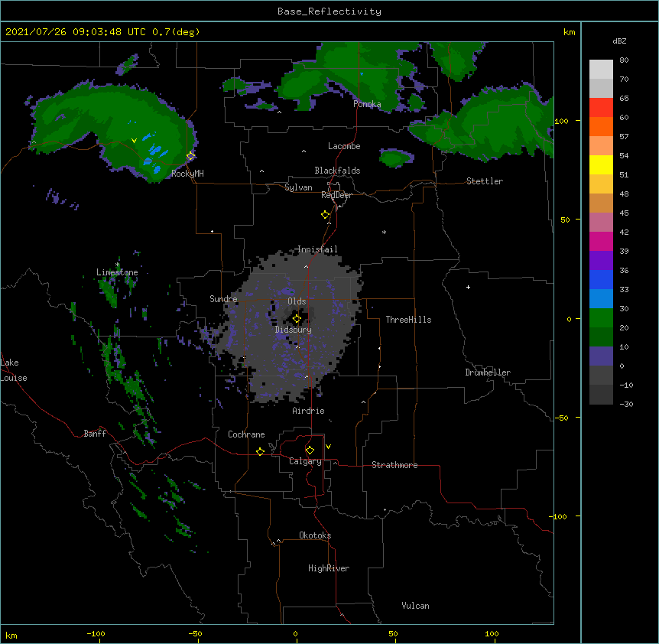Click the yellow V marker inside the RockyMH storm cell
Screen dimensions: 659x644
click(134, 141)
